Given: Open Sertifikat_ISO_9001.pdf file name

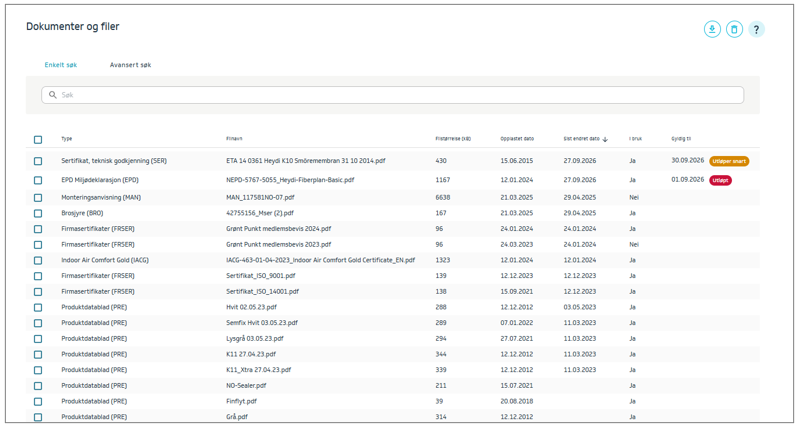Looking at the screenshot, I should [x=261, y=276].
